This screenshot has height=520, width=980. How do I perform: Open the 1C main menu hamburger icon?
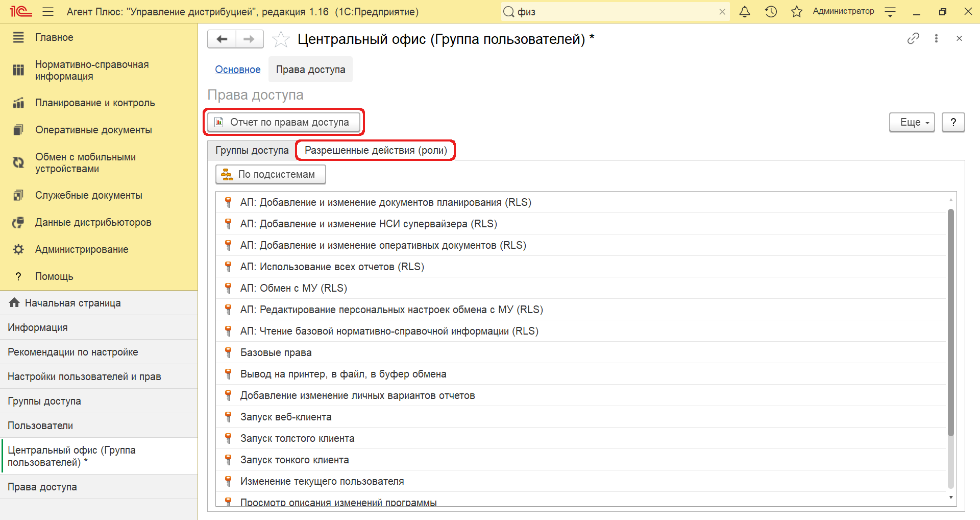point(48,12)
